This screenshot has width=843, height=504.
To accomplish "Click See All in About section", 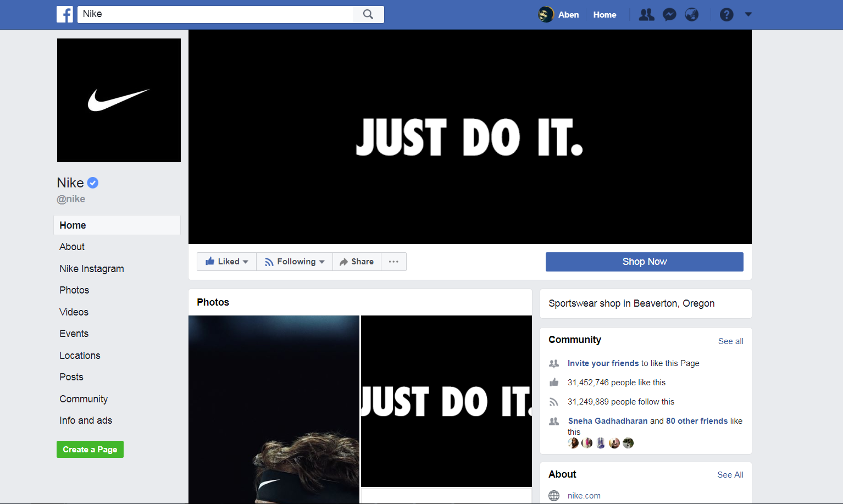I will pos(730,475).
